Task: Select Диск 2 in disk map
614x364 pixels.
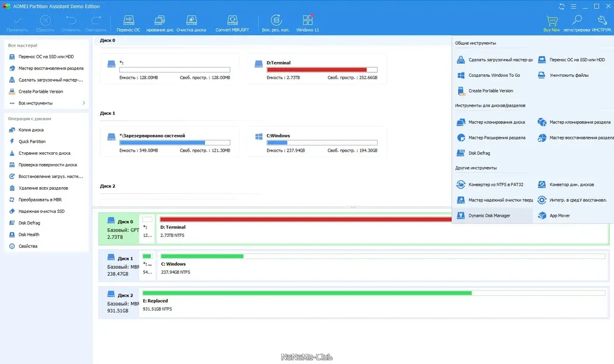Action: [120, 303]
